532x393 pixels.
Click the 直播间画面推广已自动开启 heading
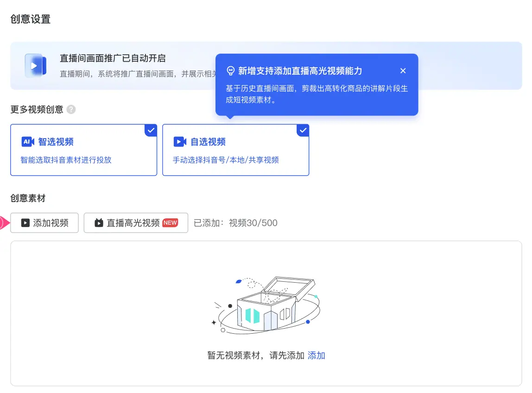coord(113,58)
